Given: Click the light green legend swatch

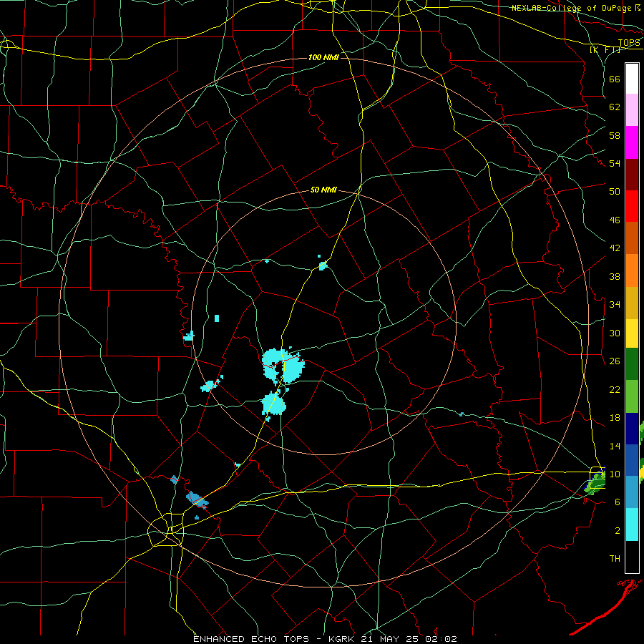Looking at the screenshot, I should point(632,396).
